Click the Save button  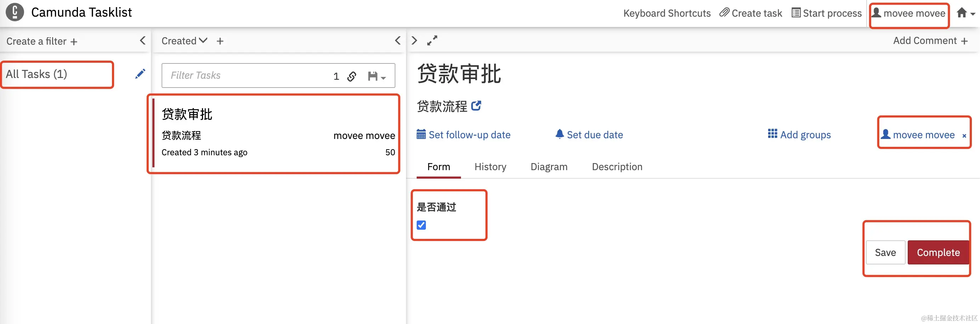point(885,252)
